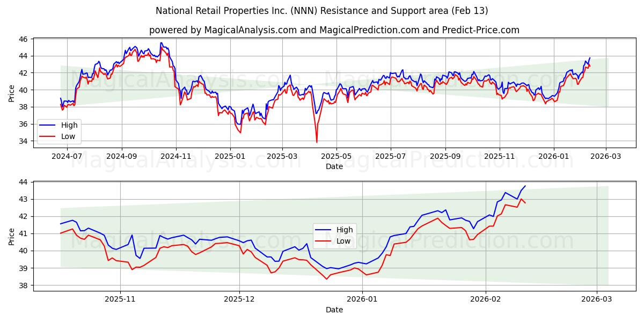Viewport: 644px width, 322px height.
Task: Click the 2025-09 date tick on top chart
Action: pos(445,156)
